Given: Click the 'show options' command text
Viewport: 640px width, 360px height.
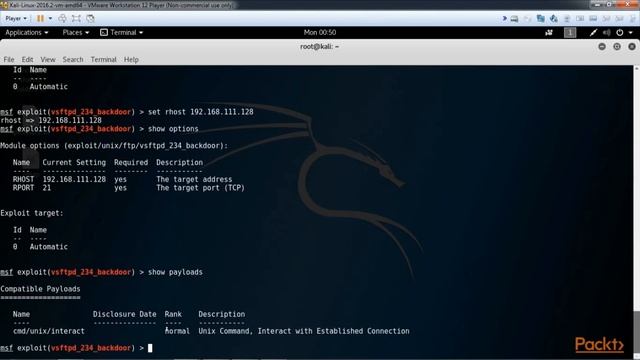Looking at the screenshot, I should pos(173,129).
